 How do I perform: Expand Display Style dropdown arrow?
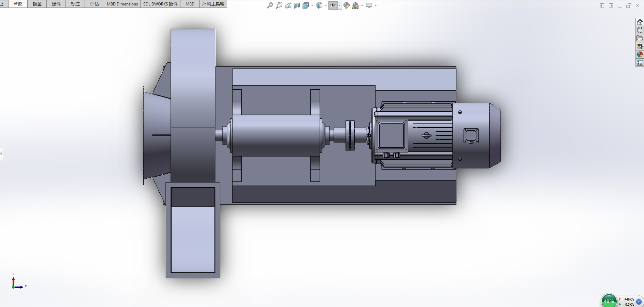(x=326, y=5)
